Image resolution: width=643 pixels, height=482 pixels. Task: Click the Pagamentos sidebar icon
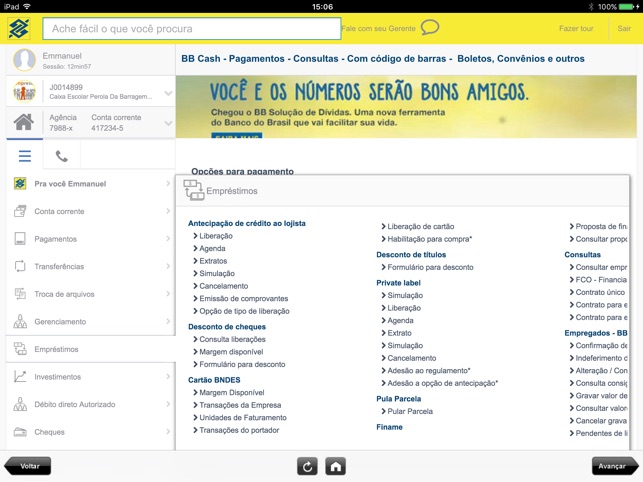tap(20, 238)
